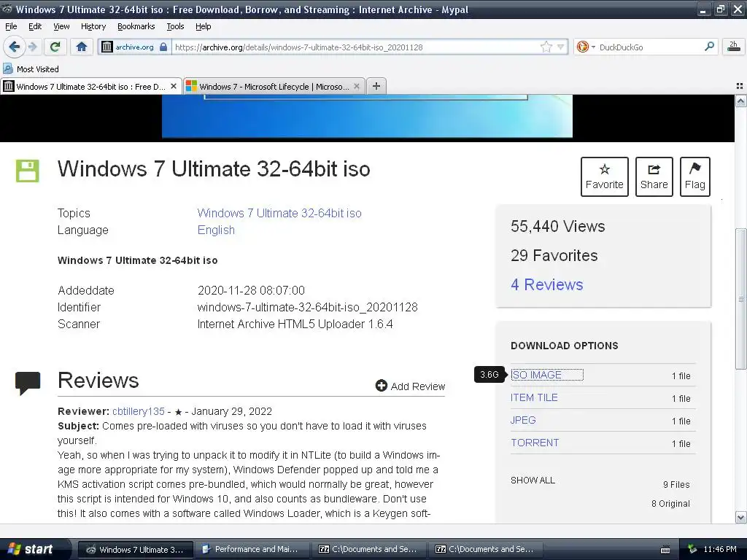The image size is (747, 560).
Task: Click the green floppy disk software icon
Action: (x=28, y=171)
